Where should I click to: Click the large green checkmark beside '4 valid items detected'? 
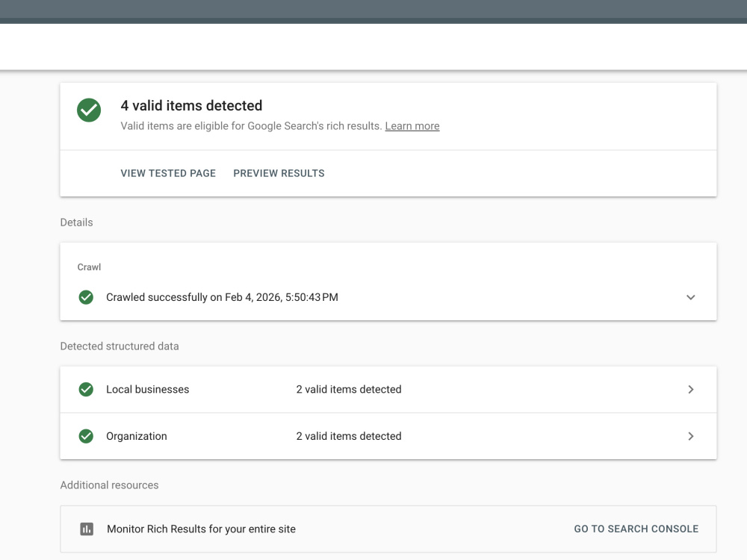[89, 110]
